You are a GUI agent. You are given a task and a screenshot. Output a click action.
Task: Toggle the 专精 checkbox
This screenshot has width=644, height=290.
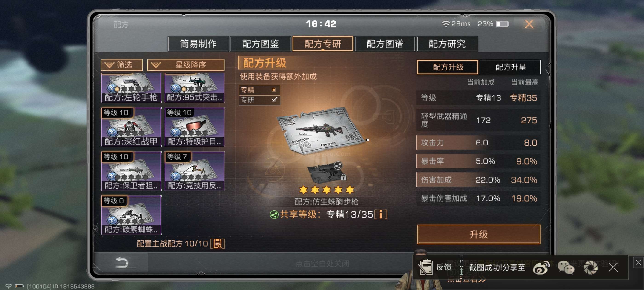coord(273,90)
